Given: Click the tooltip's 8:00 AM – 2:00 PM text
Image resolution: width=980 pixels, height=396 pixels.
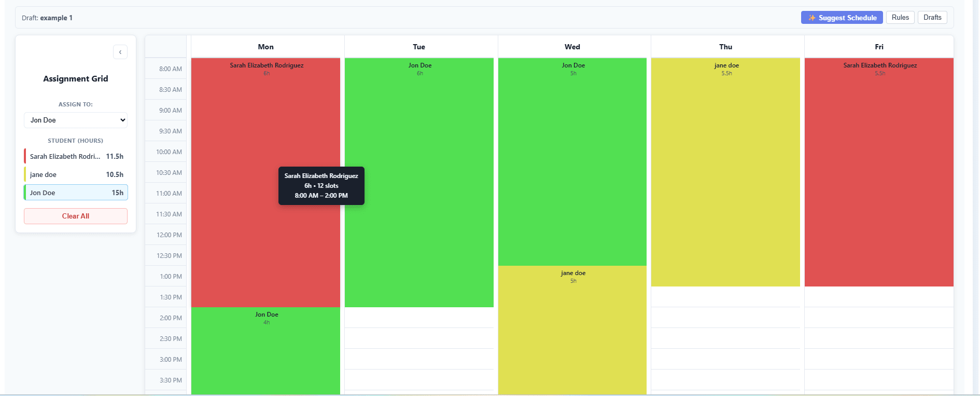Looking at the screenshot, I should (x=321, y=196).
